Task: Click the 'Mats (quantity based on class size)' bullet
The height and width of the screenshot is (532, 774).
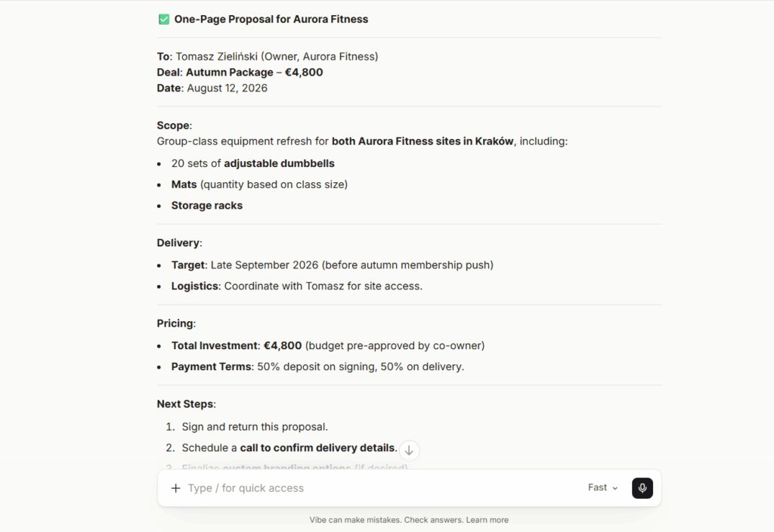Action: click(x=259, y=184)
